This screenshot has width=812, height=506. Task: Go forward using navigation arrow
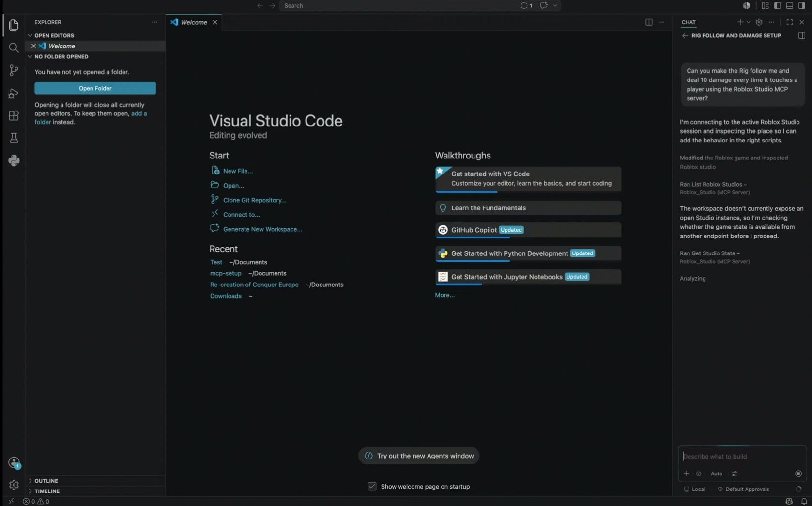pos(272,6)
